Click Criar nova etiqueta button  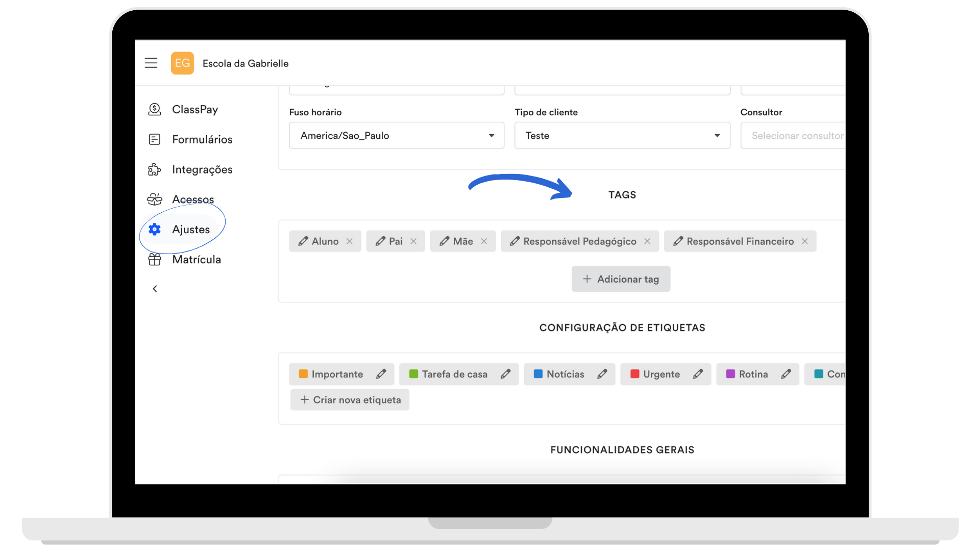click(x=350, y=400)
